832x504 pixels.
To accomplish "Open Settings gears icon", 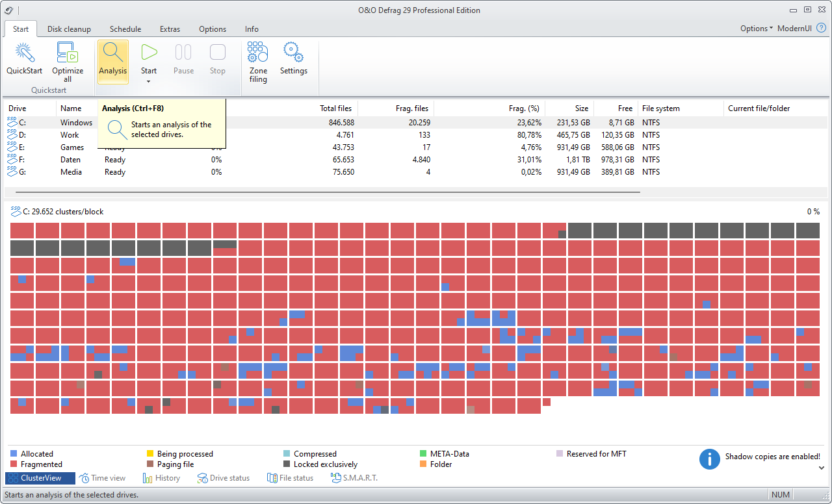I will click(x=294, y=52).
